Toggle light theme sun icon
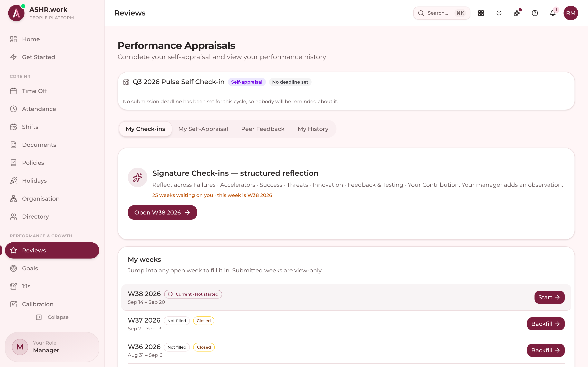Screen dimensions: 588x367 click(499, 13)
